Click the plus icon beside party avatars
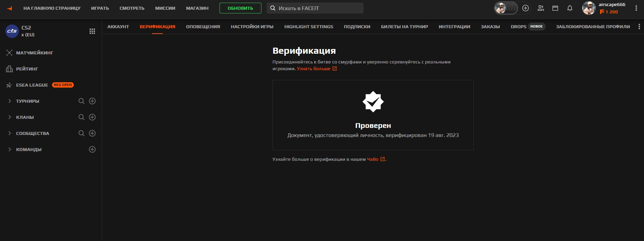Viewport: 644px width, 241px height. (x=526, y=8)
